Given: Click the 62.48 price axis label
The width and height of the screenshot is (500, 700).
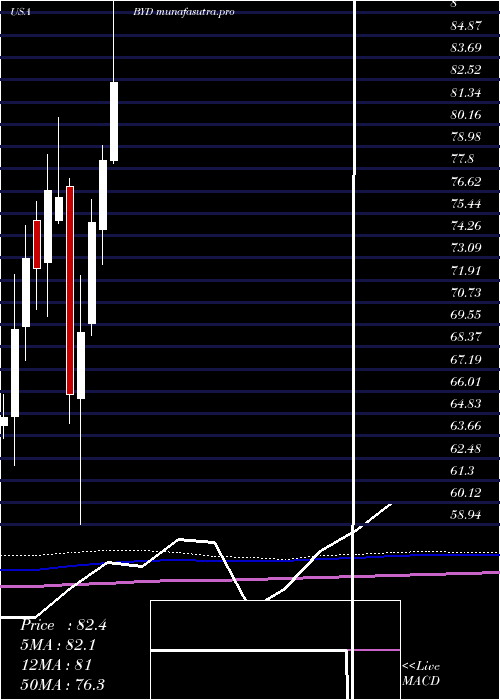Looking at the screenshot, I should tap(466, 449).
